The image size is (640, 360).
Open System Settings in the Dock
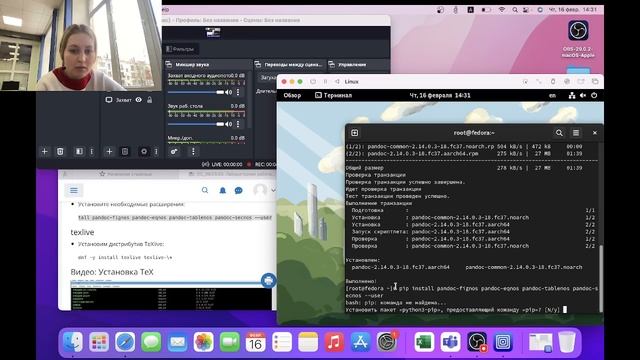(386, 342)
